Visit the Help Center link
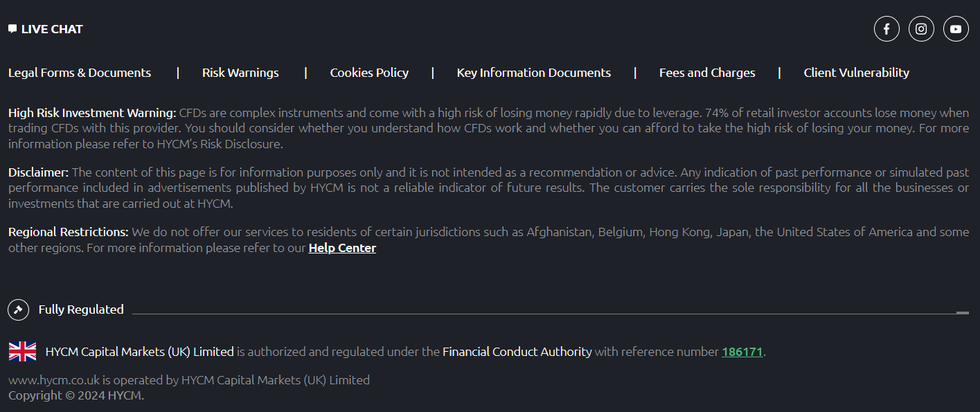 point(342,247)
